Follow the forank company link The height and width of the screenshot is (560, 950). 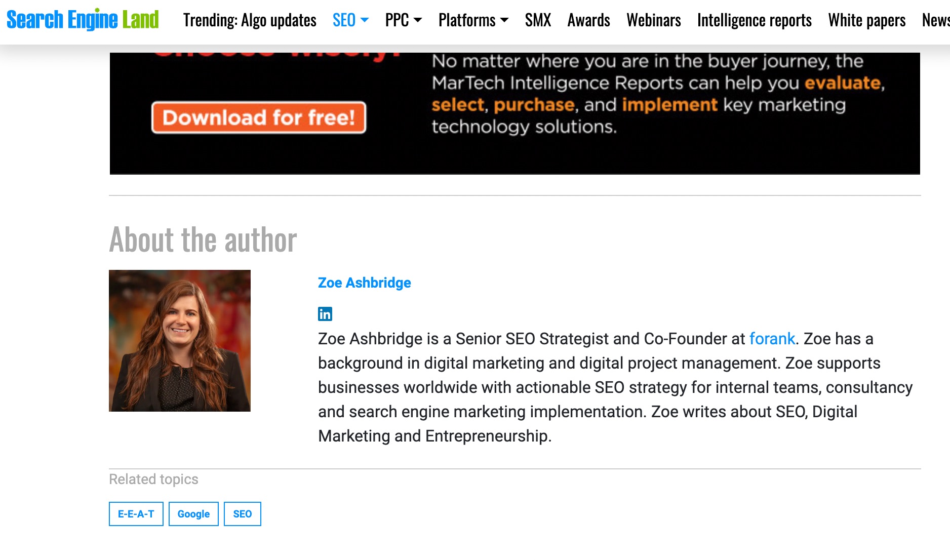(772, 339)
